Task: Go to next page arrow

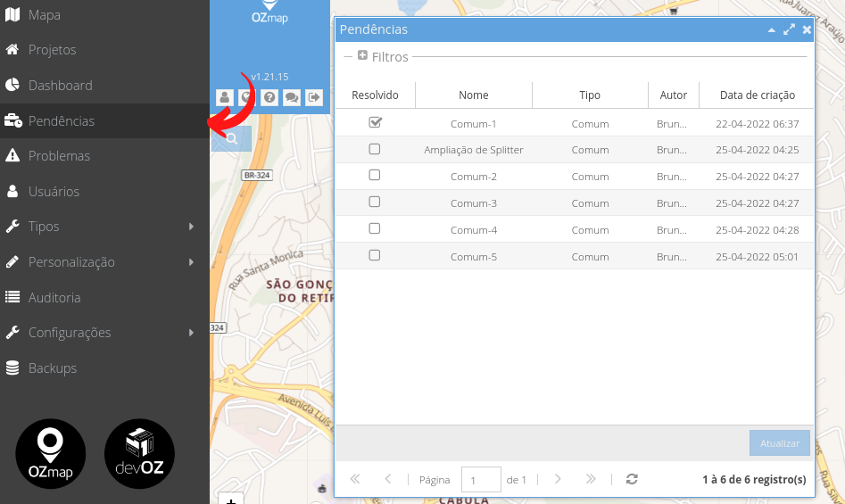Action: pos(558,479)
